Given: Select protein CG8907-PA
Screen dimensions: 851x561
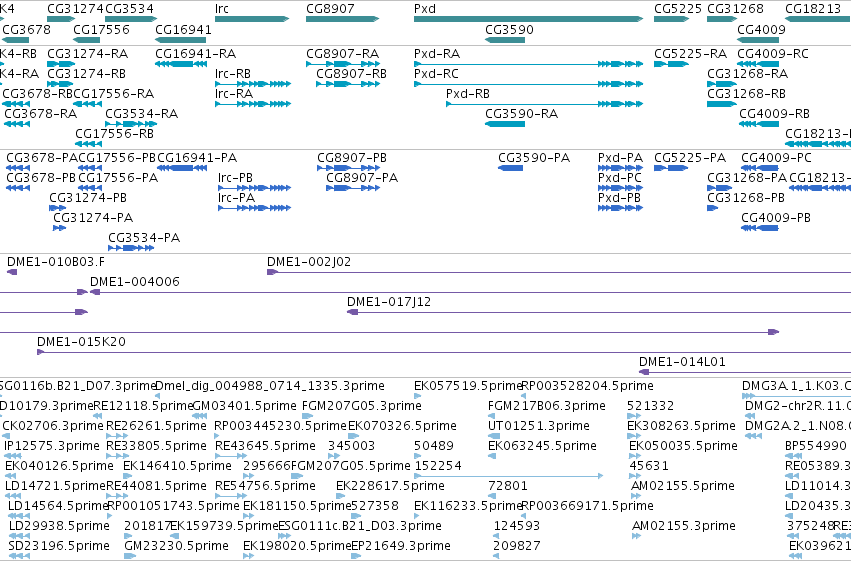Looking at the screenshot, I should click(362, 178).
